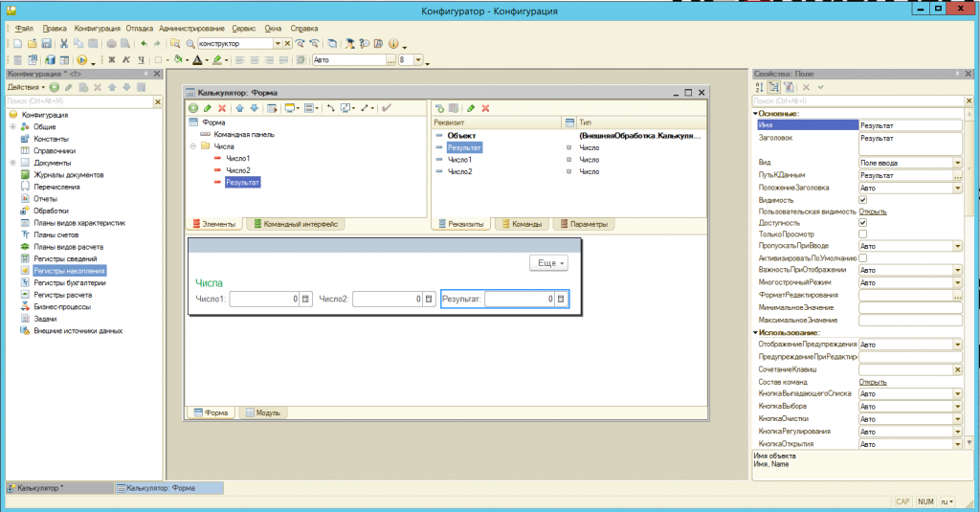
Task: Delete element with red X in form toolbar
Action: (x=221, y=108)
